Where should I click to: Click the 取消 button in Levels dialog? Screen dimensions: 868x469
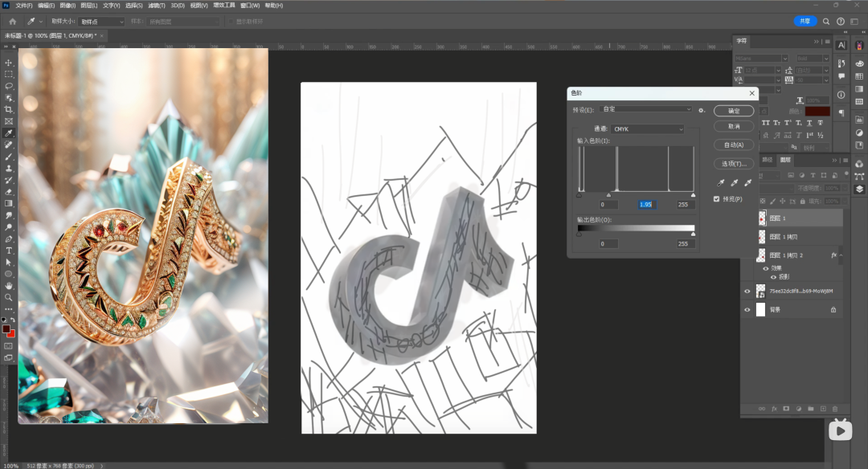734,126
